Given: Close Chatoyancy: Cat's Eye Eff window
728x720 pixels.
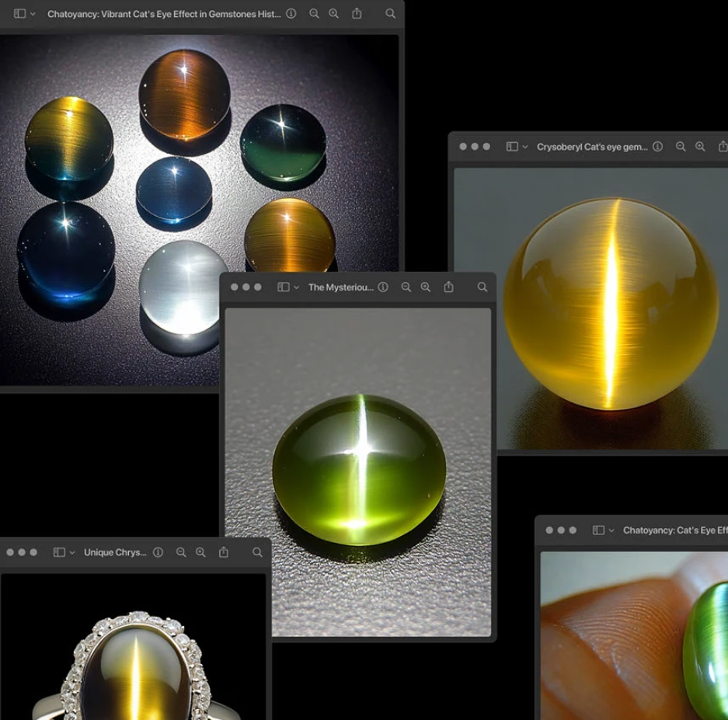Looking at the screenshot, I should (x=549, y=530).
